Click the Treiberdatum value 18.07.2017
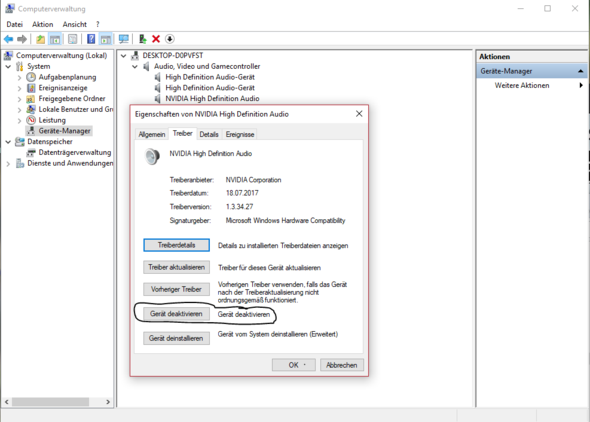The image size is (590, 422). click(242, 193)
